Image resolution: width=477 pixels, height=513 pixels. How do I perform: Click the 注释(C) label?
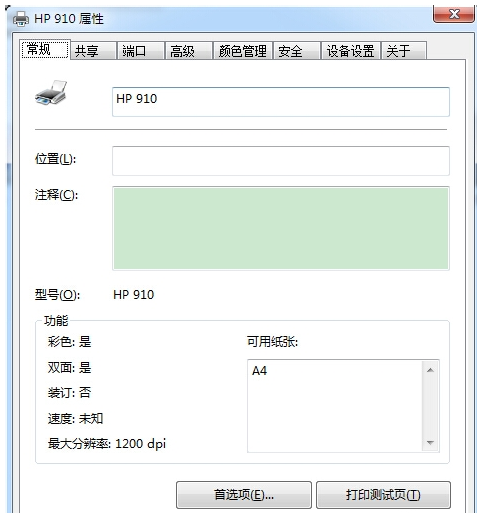point(56,195)
